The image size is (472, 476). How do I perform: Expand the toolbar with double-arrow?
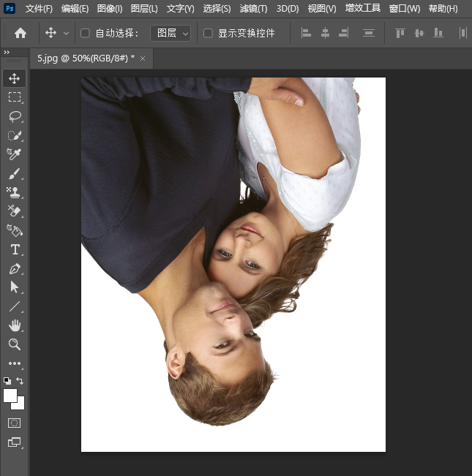click(7, 53)
